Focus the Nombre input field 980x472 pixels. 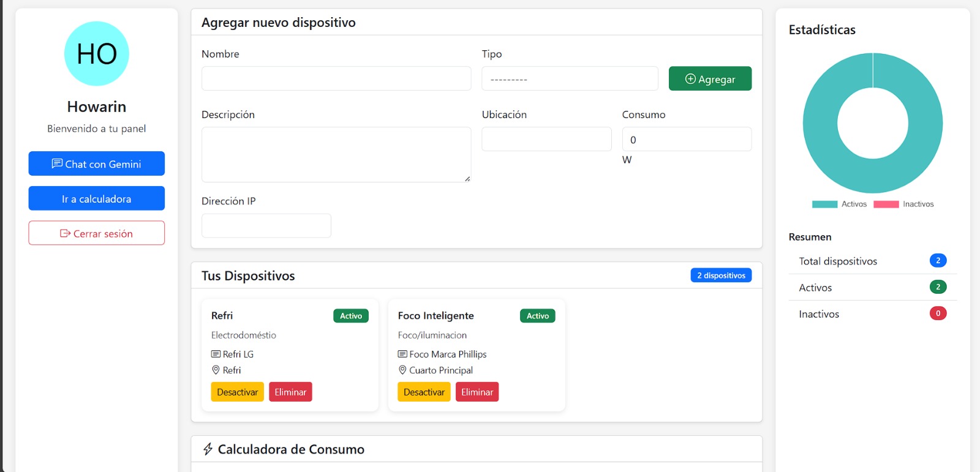[336, 78]
